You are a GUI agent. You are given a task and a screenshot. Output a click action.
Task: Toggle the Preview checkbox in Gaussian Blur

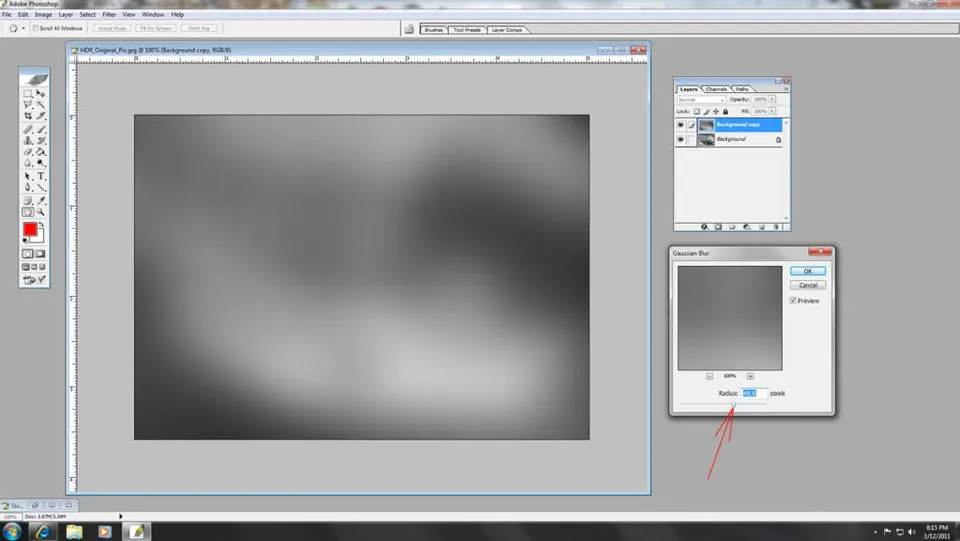[x=793, y=300]
